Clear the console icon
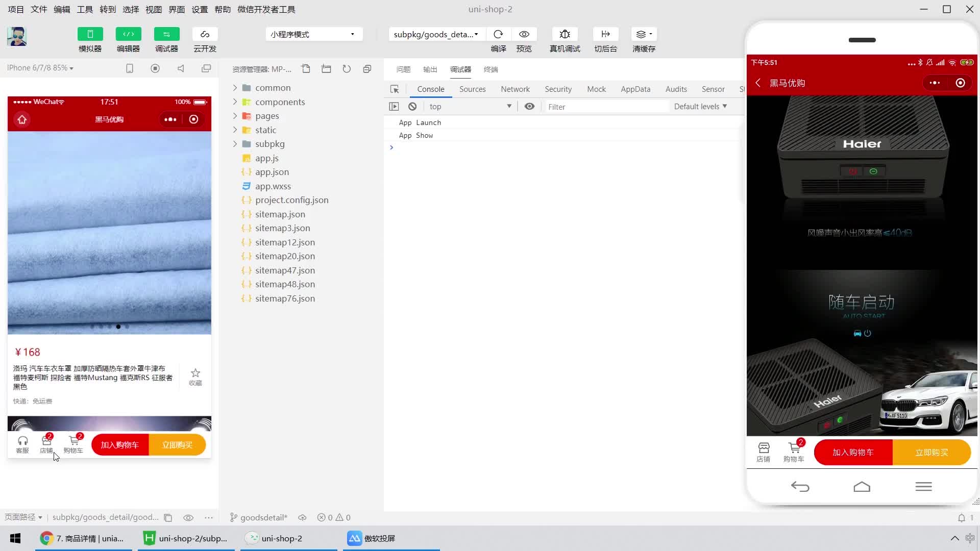The height and width of the screenshot is (551, 980). tap(412, 106)
